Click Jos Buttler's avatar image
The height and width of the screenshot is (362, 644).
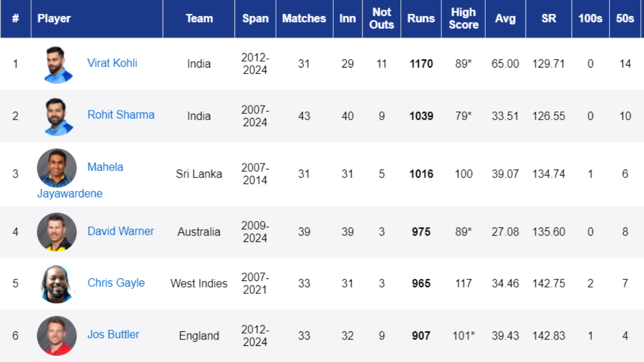pyautogui.click(x=57, y=335)
